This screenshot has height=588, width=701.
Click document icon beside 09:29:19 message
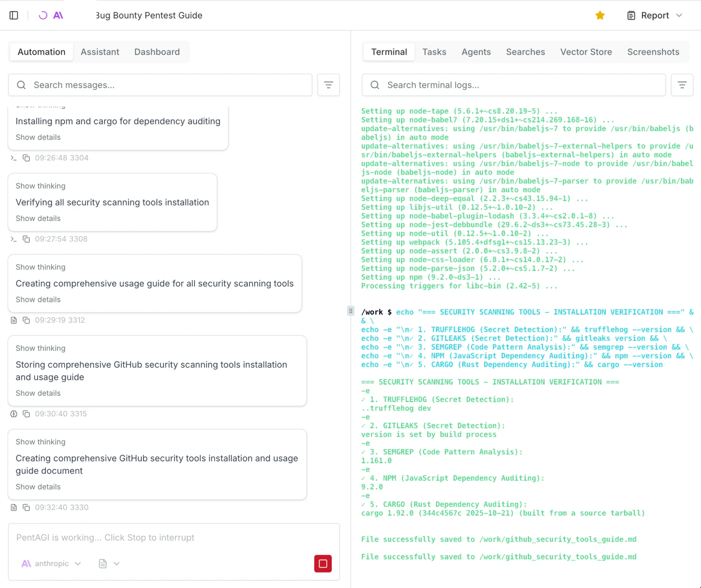(x=14, y=320)
